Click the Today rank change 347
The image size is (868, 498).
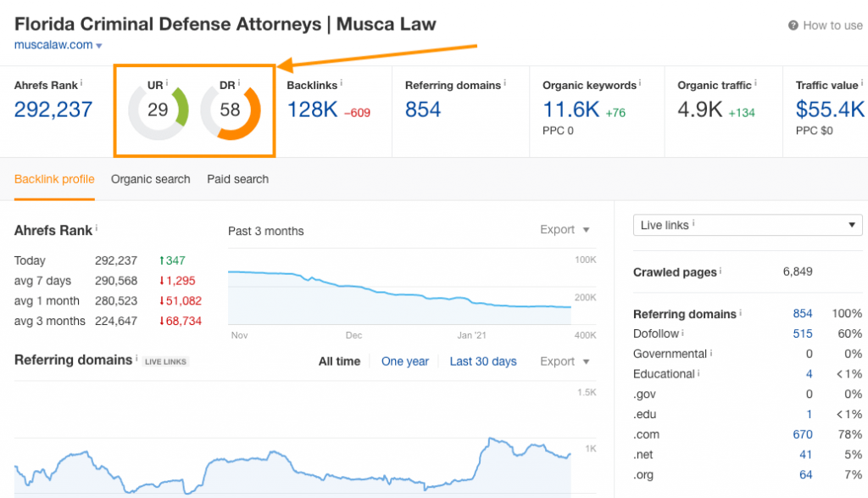pyautogui.click(x=172, y=260)
